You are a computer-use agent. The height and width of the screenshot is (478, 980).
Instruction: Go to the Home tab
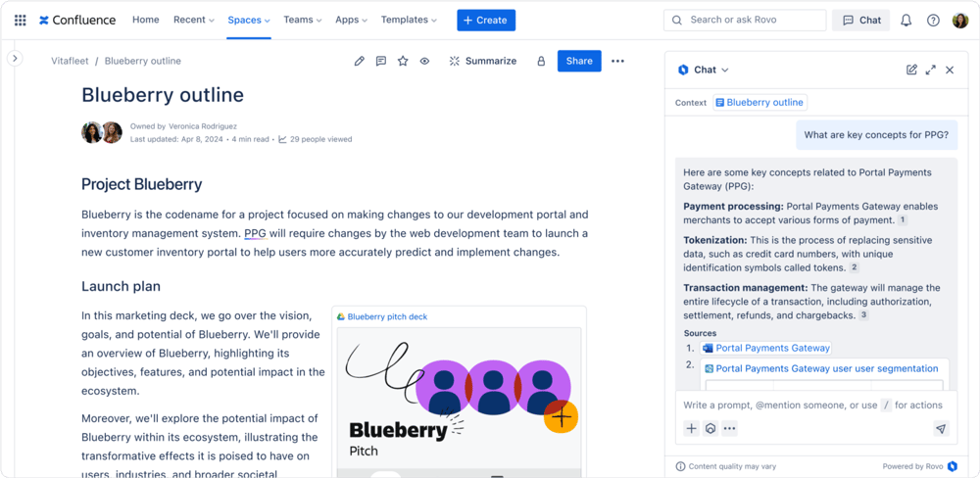145,20
